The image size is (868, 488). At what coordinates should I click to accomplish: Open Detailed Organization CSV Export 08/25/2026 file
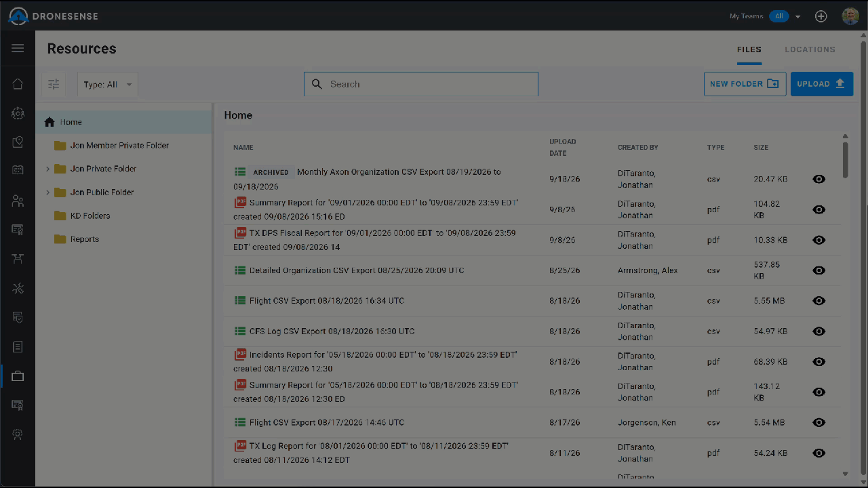[357, 270]
